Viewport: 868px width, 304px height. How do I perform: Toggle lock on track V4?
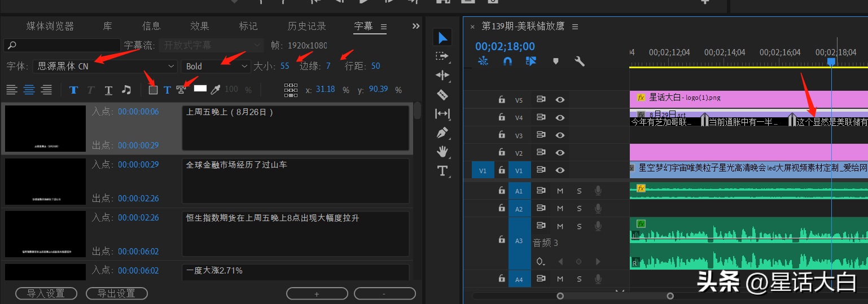pos(501,118)
